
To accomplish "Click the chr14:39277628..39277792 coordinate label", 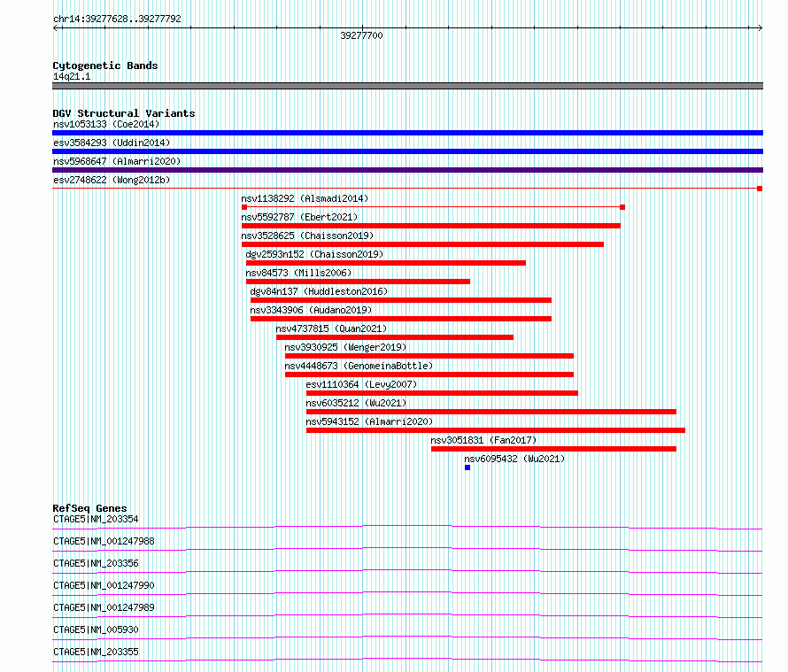I will (x=117, y=19).
